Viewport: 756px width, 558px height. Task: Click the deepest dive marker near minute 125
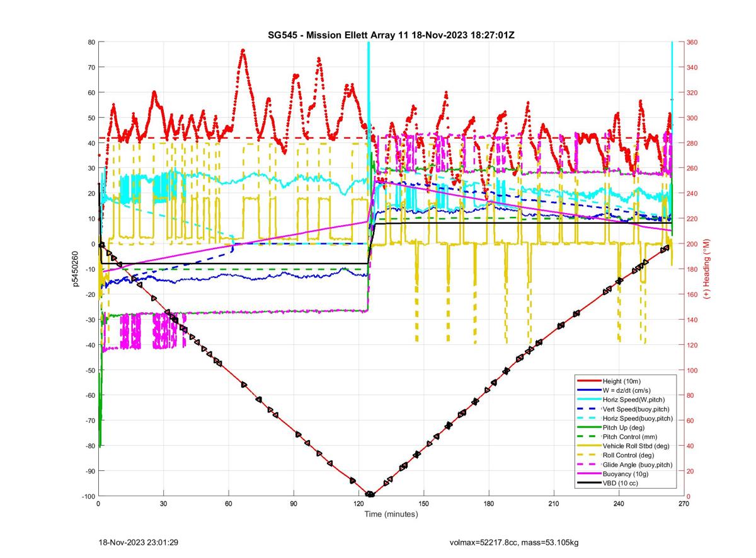click(370, 494)
